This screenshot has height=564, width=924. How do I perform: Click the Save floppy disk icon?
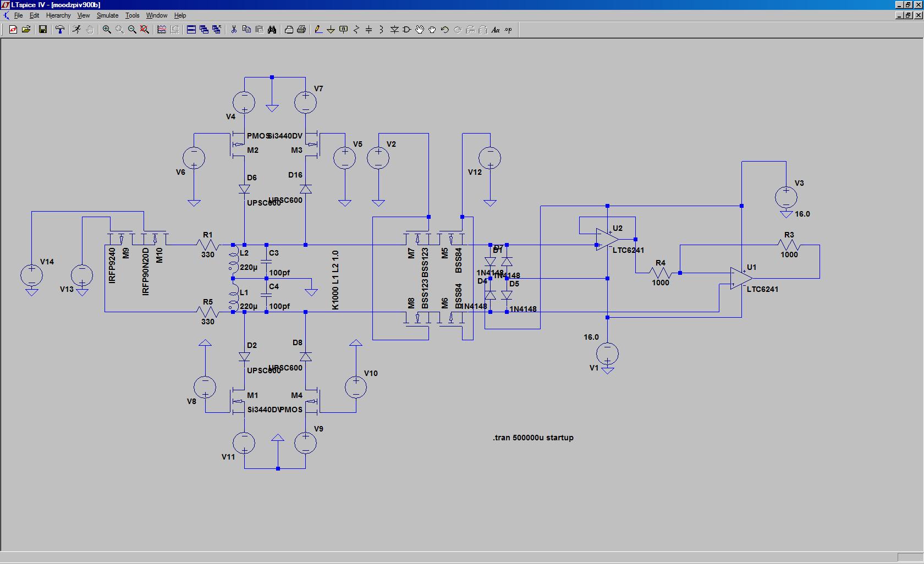[43, 30]
